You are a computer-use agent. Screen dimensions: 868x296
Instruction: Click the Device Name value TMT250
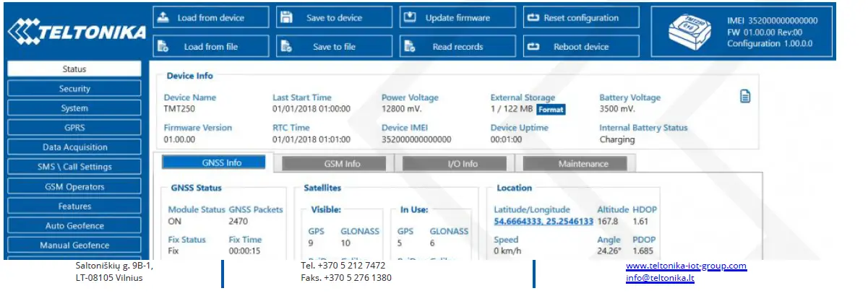pos(178,109)
